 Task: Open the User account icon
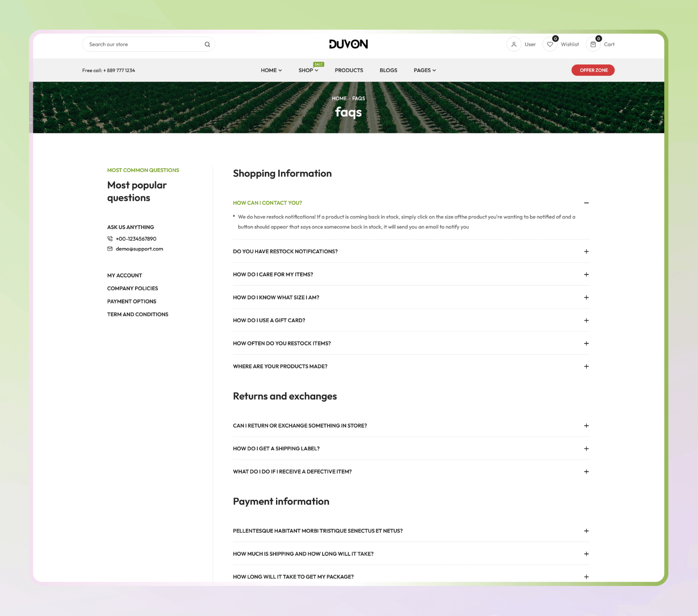514,44
